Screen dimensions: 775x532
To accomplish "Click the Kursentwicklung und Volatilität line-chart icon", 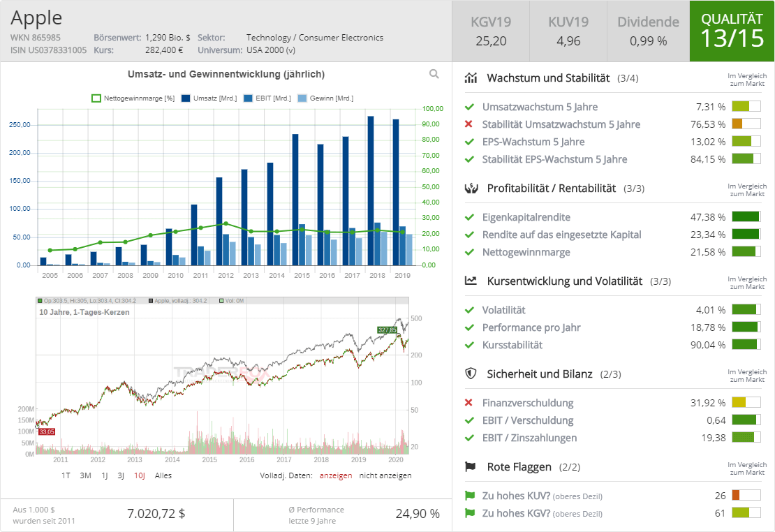I will (x=471, y=281).
